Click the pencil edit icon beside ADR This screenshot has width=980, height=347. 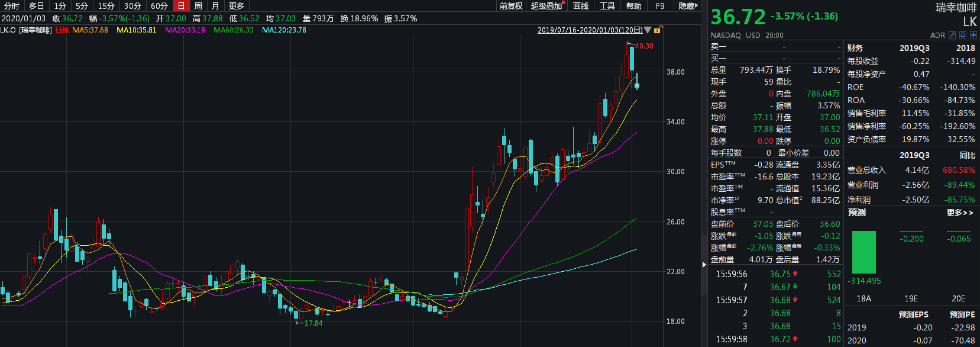pos(952,36)
